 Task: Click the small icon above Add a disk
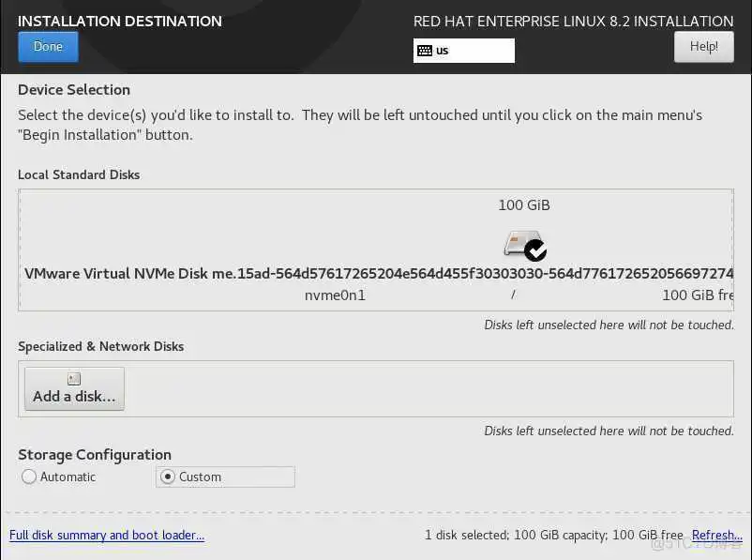coord(74,379)
